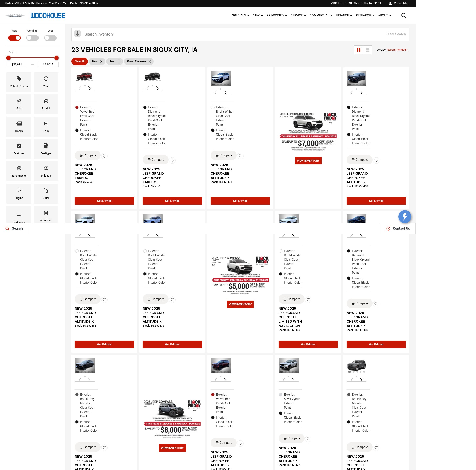The height and width of the screenshot is (470, 476).
Task: Expand the New dropdown menu
Action: 258,15
